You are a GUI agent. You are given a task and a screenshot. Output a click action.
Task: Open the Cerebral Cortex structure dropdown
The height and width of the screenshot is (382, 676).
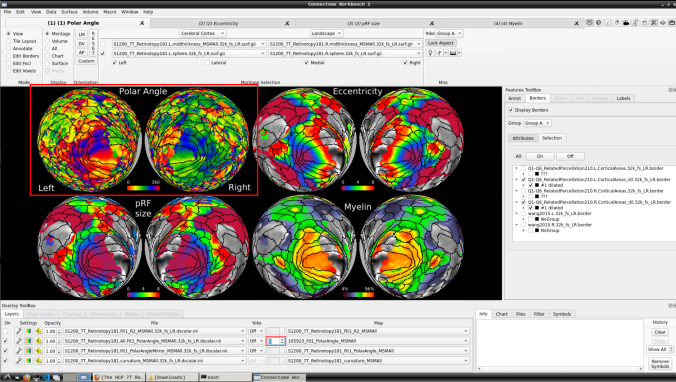203,33
